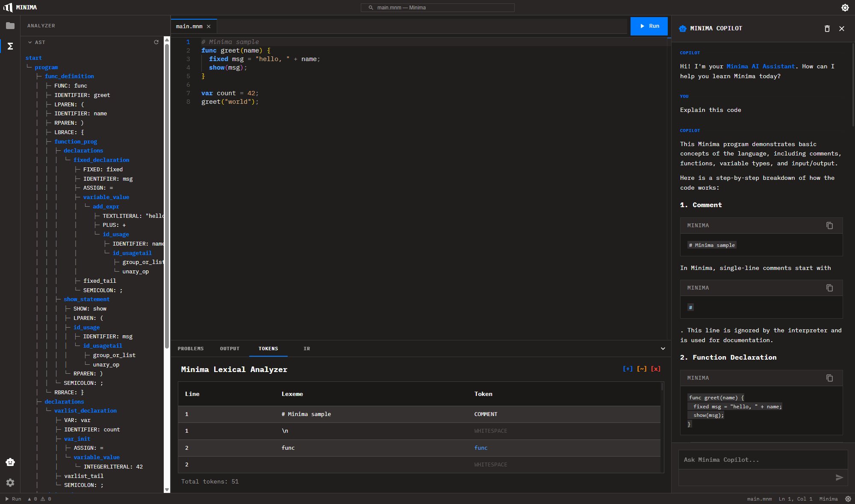Collapse the bottom panel chevron
Image resolution: width=855 pixels, height=504 pixels.
pyautogui.click(x=663, y=349)
